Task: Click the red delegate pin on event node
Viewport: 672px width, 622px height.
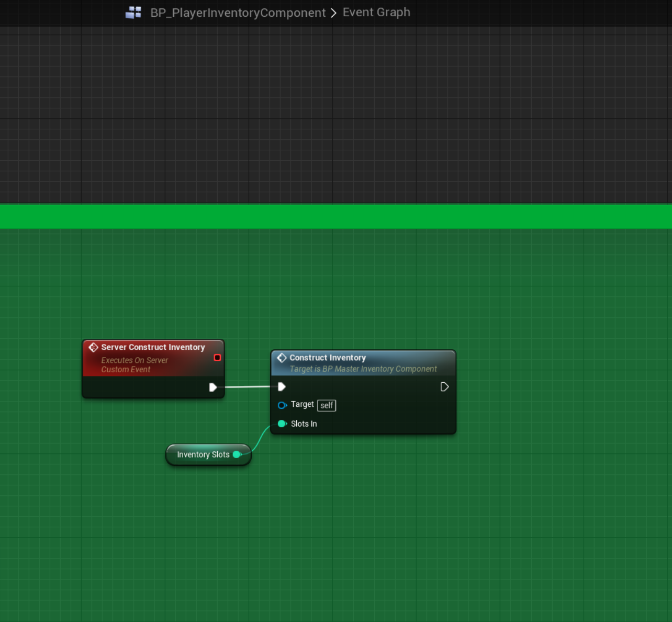Action: [217, 358]
